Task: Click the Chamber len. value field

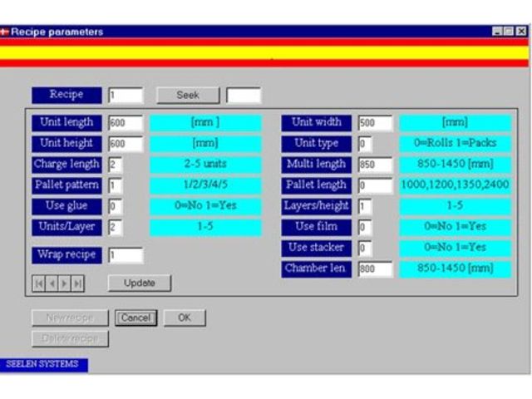Action: point(376,269)
